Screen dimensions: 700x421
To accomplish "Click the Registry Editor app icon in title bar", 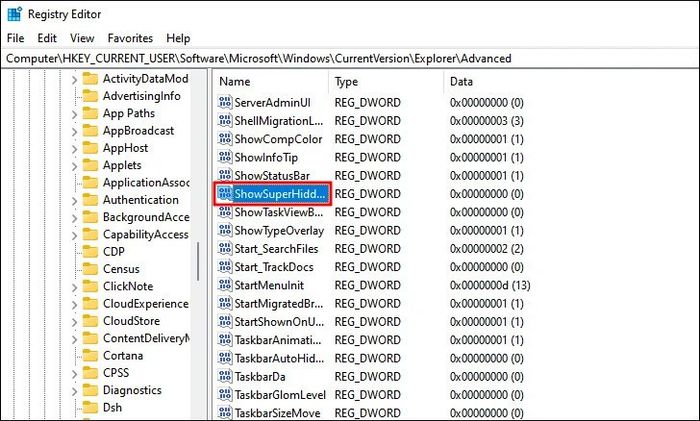I will tap(15, 14).
